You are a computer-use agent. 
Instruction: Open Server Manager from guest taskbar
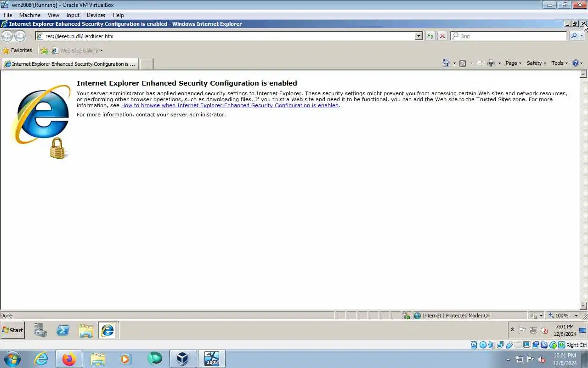tap(40, 330)
